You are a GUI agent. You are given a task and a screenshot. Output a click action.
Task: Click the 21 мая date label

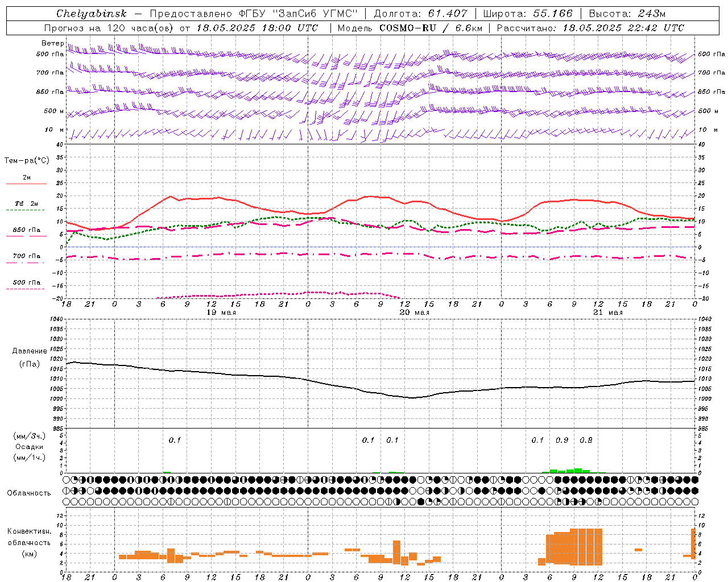(x=607, y=313)
